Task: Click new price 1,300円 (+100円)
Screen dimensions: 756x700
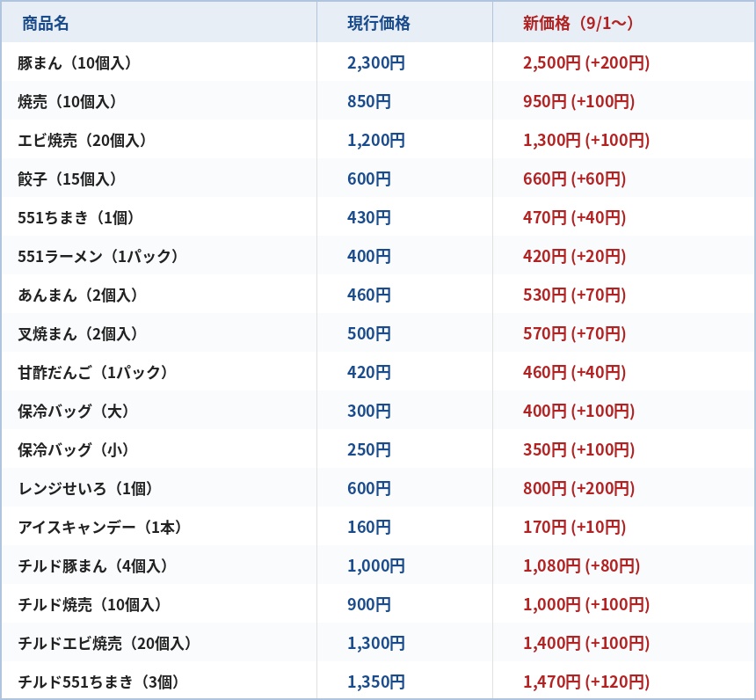Action: (x=586, y=140)
